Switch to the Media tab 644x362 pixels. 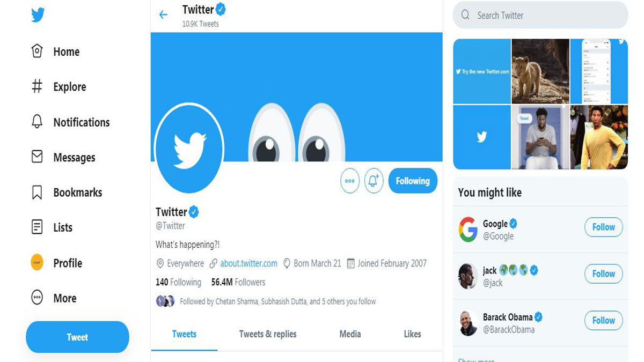click(350, 334)
